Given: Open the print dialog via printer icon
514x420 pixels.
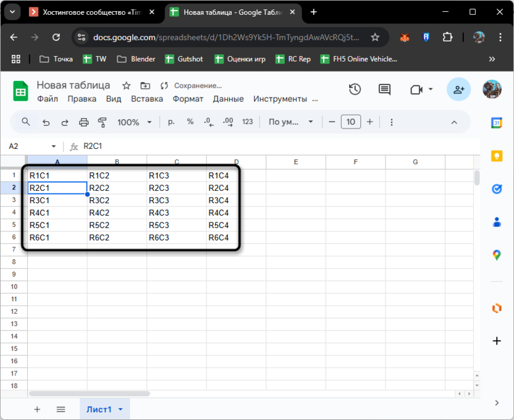Looking at the screenshot, I should click(x=83, y=122).
